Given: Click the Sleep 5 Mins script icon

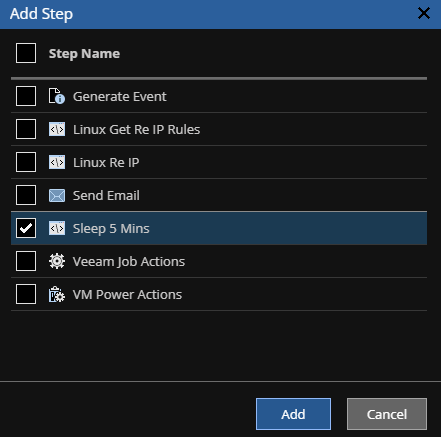Looking at the screenshot, I should pos(57,228).
